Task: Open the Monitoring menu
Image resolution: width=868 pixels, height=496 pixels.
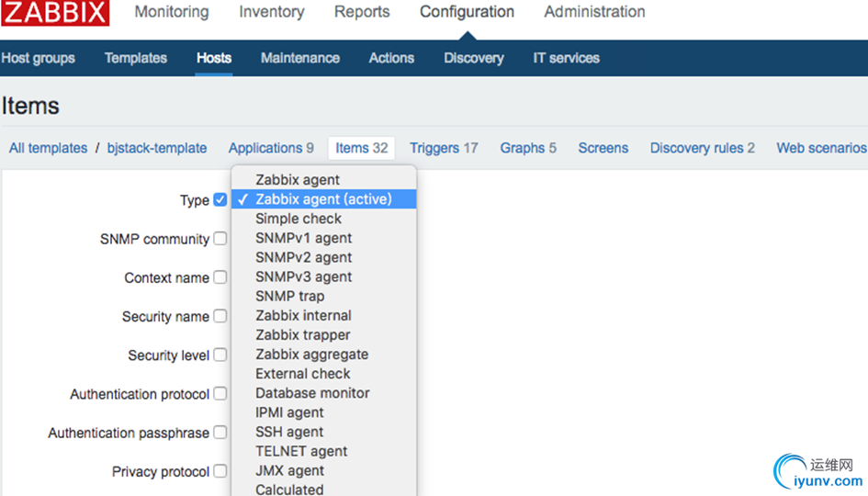Action: coord(172,12)
